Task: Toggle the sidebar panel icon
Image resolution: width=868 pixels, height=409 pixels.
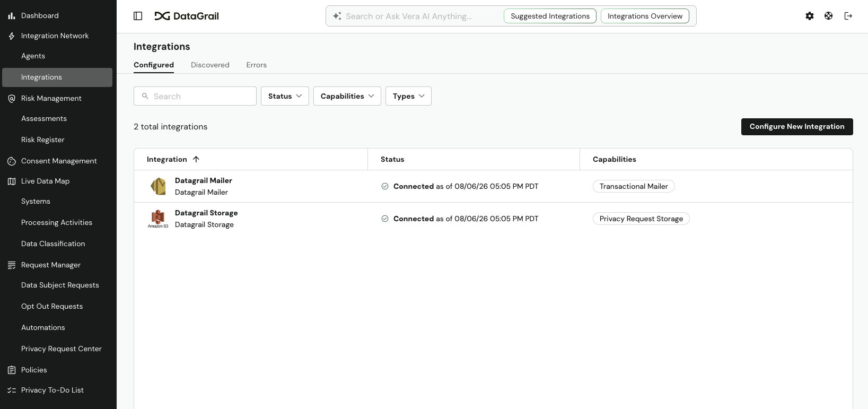Action: pyautogui.click(x=138, y=16)
